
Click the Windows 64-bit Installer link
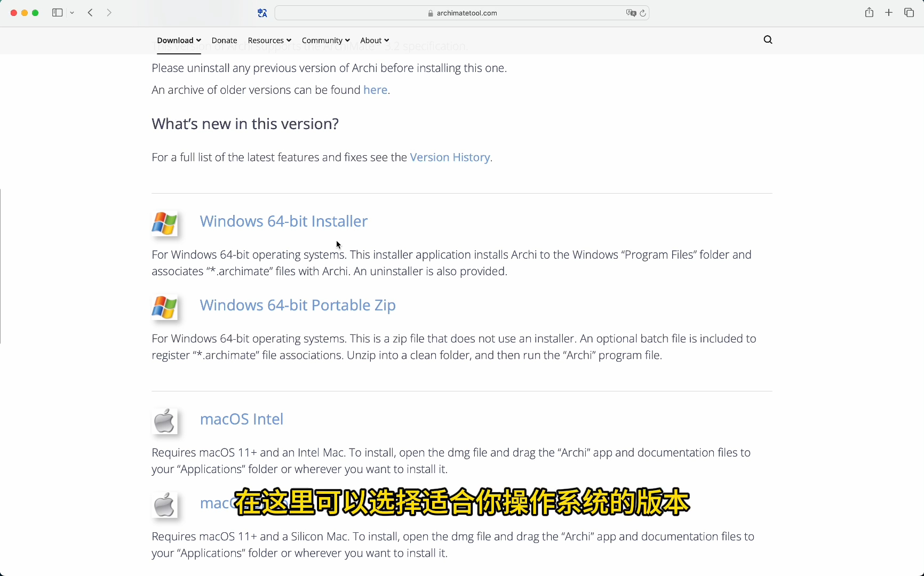coord(283,221)
